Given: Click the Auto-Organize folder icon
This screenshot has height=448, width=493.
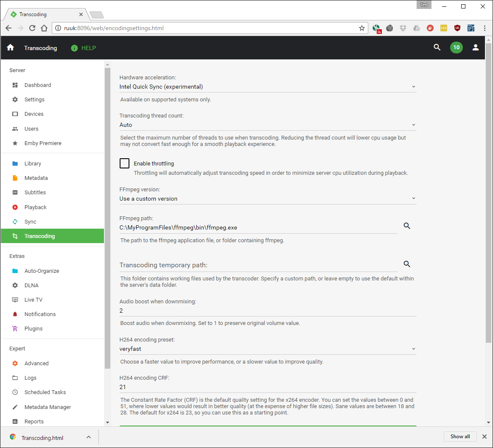Looking at the screenshot, I should click(x=15, y=271).
